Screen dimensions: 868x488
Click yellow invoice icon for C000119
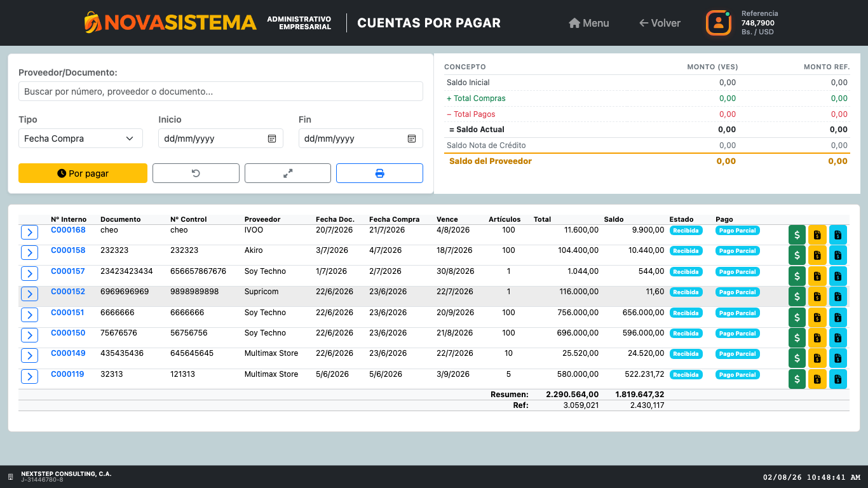[817, 379]
